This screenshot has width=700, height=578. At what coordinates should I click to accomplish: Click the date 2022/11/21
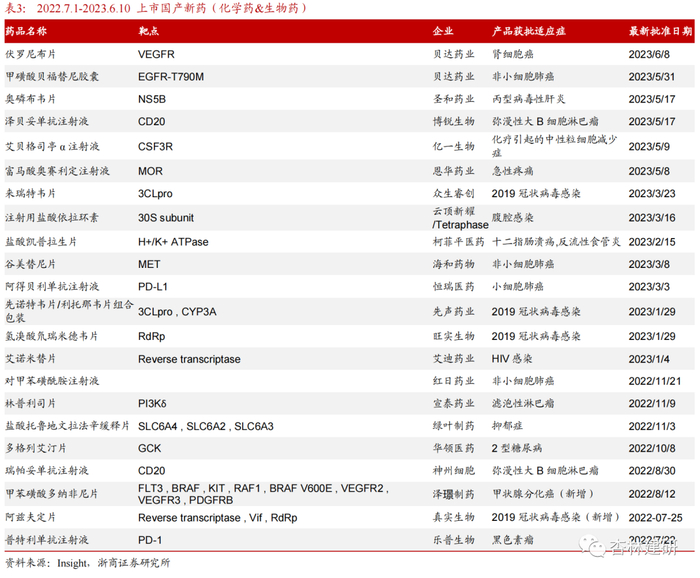(654, 381)
